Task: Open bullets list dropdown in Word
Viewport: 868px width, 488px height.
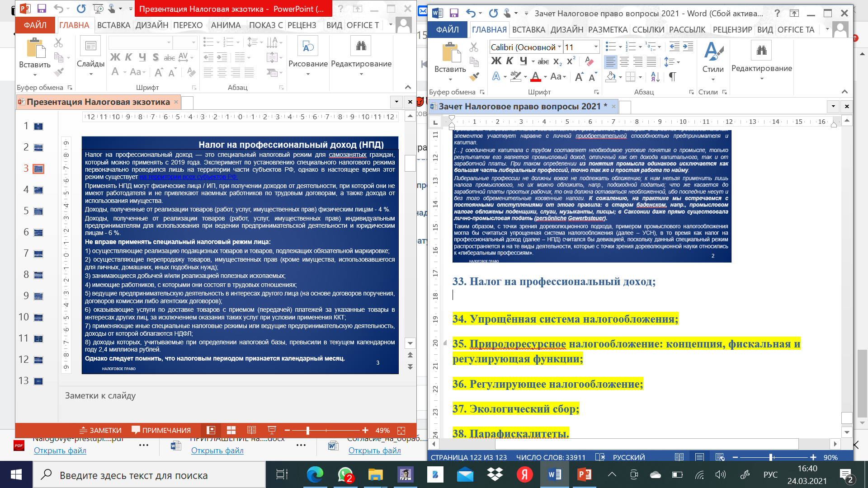Action: [x=620, y=47]
